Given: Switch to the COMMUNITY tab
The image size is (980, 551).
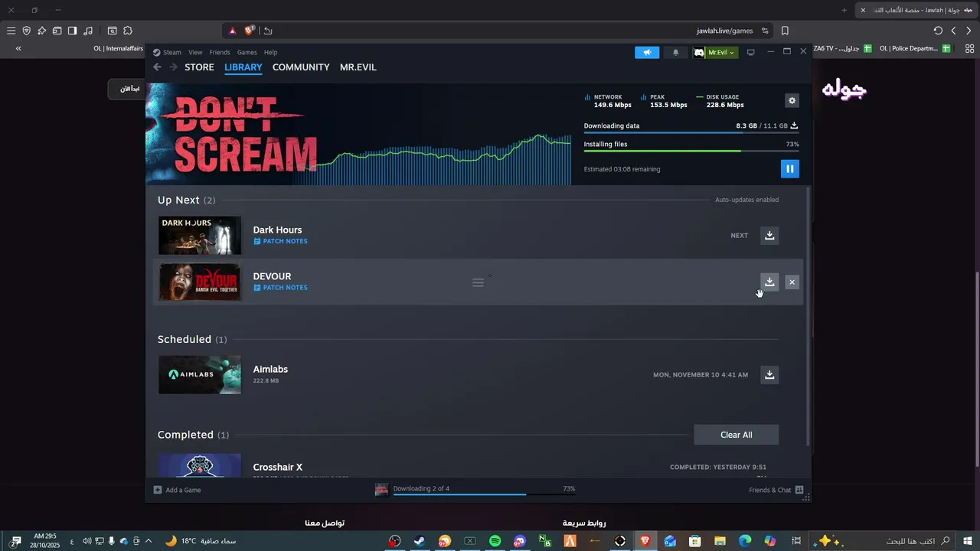Looking at the screenshot, I should coord(301,67).
